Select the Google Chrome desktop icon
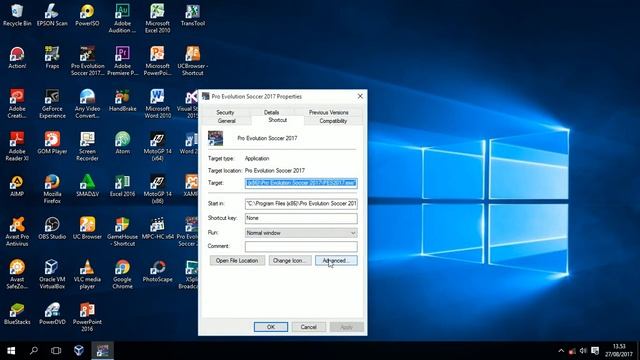Viewport: 640px width, 360px height. (122, 274)
